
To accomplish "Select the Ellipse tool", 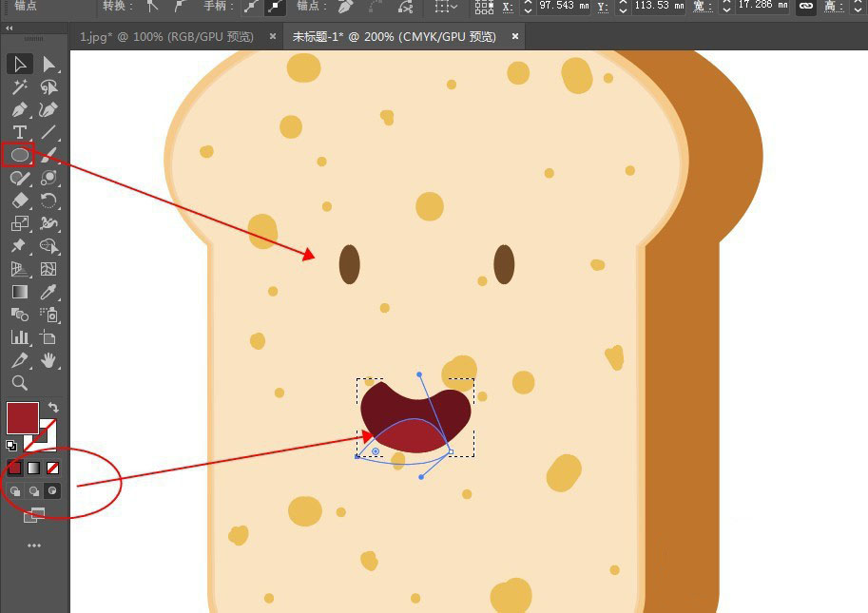I will [19, 155].
